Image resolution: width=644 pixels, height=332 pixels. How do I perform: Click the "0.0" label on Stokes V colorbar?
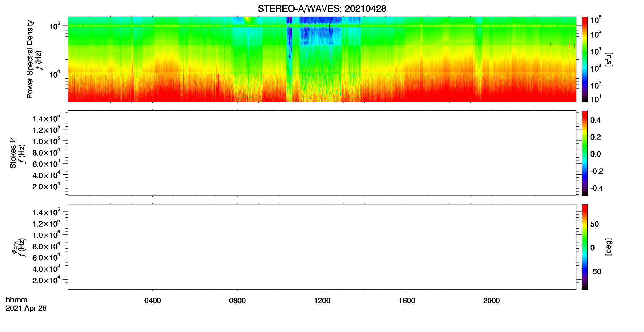point(595,154)
